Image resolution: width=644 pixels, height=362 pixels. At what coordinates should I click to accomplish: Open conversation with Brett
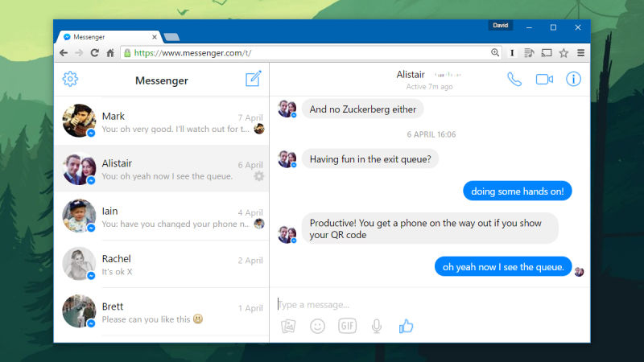pos(162,311)
